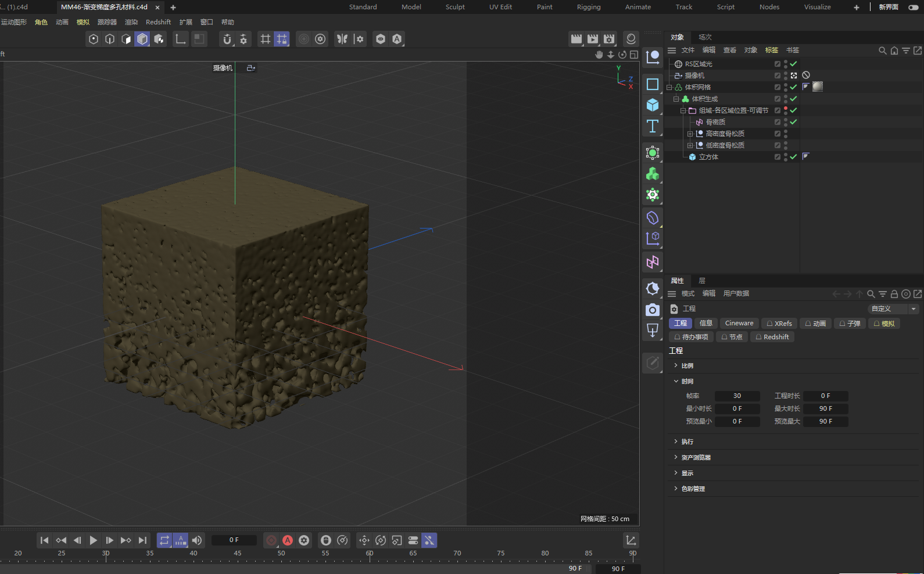Open the 渲染 menu
This screenshot has height=574, width=924.
point(131,22)
